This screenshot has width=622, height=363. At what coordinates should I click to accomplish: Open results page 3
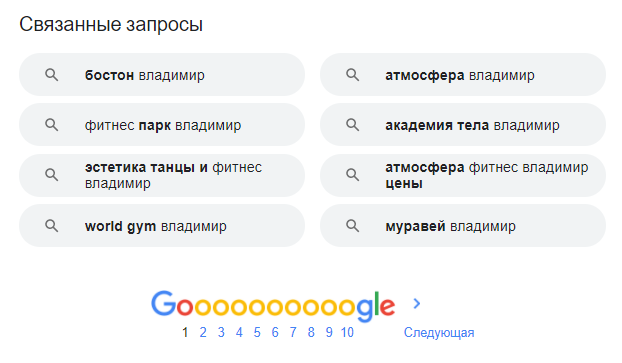221,332
